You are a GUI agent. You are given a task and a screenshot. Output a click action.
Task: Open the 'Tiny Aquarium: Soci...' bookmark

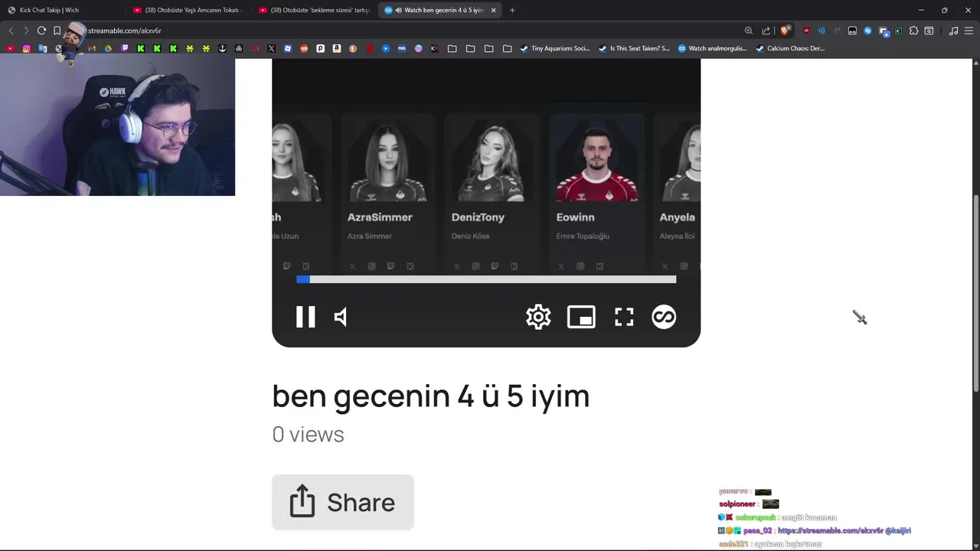(x=554, y=48)
